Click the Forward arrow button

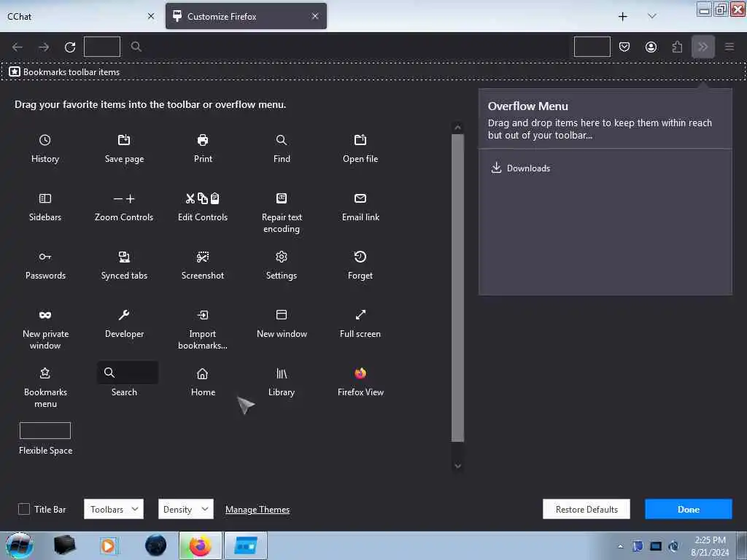pyautogui.click(x=44, y=47)
